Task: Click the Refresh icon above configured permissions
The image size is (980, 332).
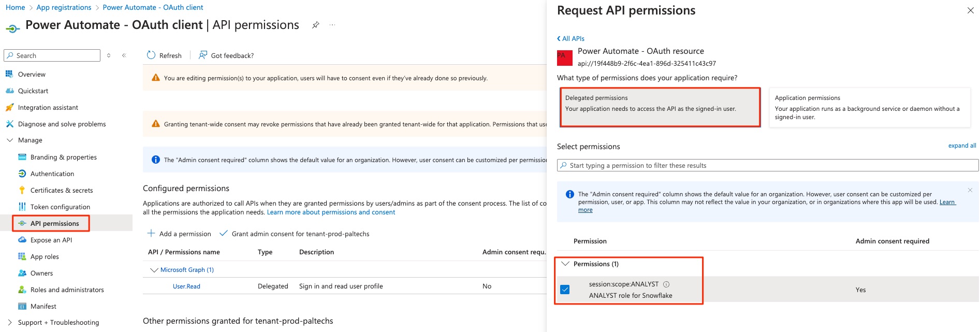Action: [151, 55]
